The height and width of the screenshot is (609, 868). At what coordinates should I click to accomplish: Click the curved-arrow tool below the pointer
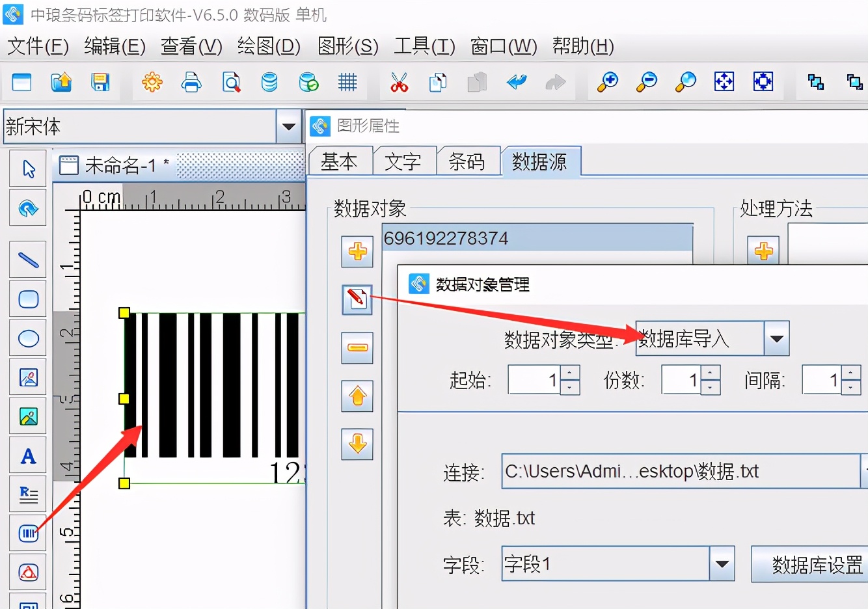point(28,208)
